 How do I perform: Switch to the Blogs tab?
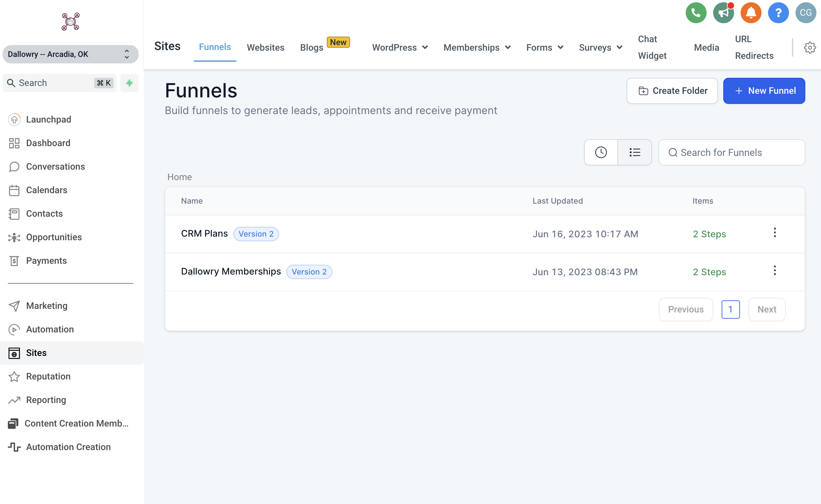(x=312, y=48)
